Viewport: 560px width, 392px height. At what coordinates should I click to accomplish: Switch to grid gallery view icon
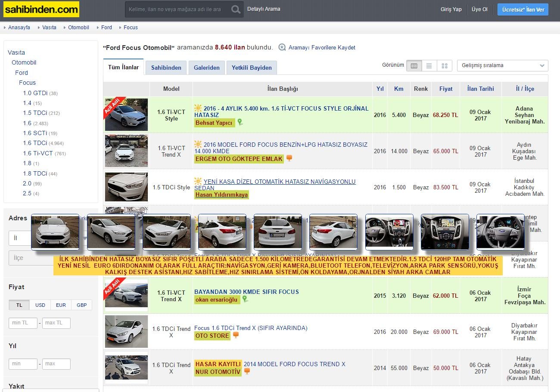coord(445,66)
